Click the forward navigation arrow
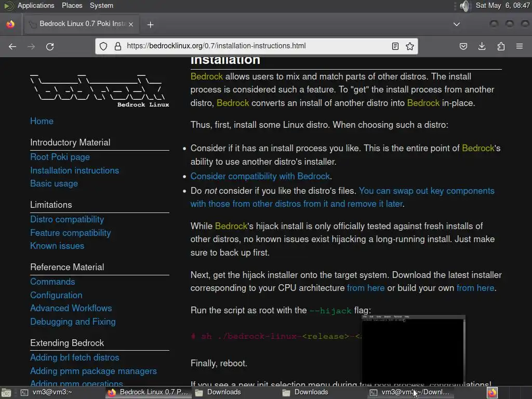The image size is (532, 399). tap(31, 46)
